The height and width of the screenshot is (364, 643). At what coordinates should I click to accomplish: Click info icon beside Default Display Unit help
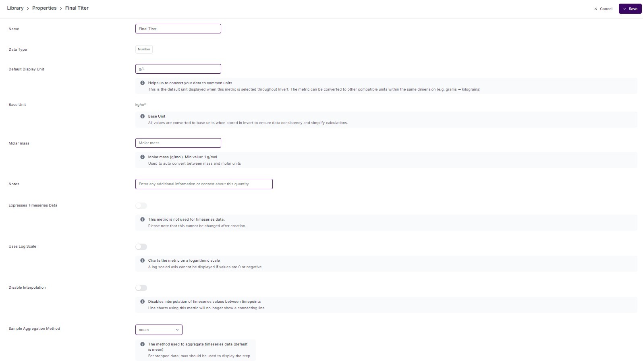pyautogui.click(x=142, y=83)
